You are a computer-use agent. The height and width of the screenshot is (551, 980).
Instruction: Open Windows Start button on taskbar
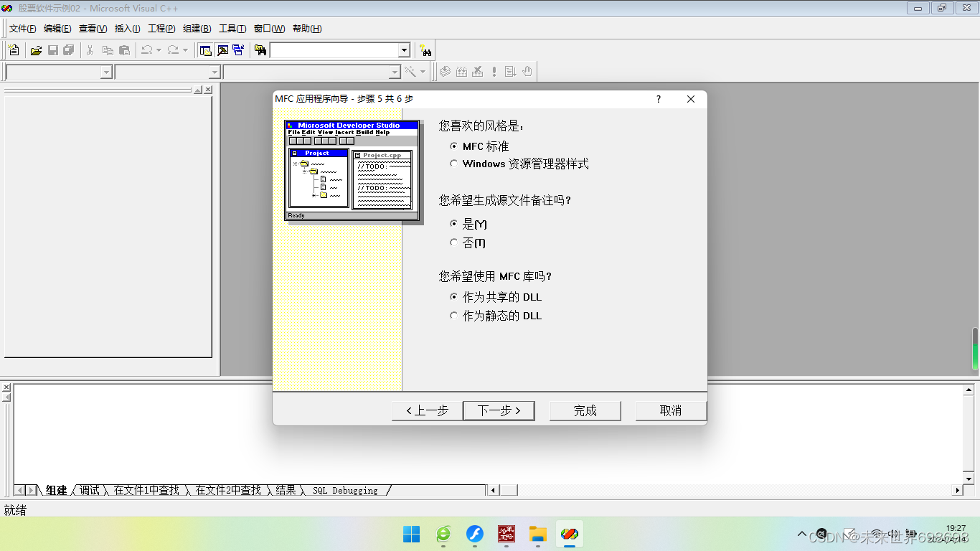tap(412, 534)
